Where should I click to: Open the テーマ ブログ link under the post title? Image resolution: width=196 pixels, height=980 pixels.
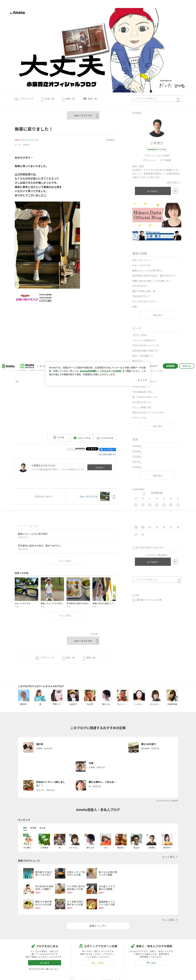click(x=26, y=145)
